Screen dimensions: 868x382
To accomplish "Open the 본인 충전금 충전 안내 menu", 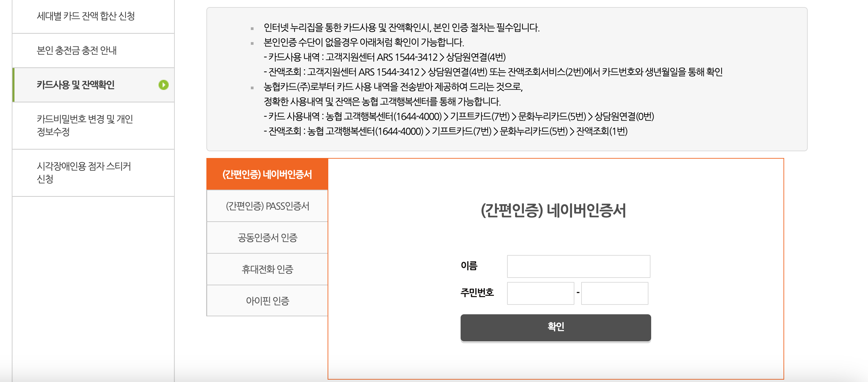I will click(93, 51).
